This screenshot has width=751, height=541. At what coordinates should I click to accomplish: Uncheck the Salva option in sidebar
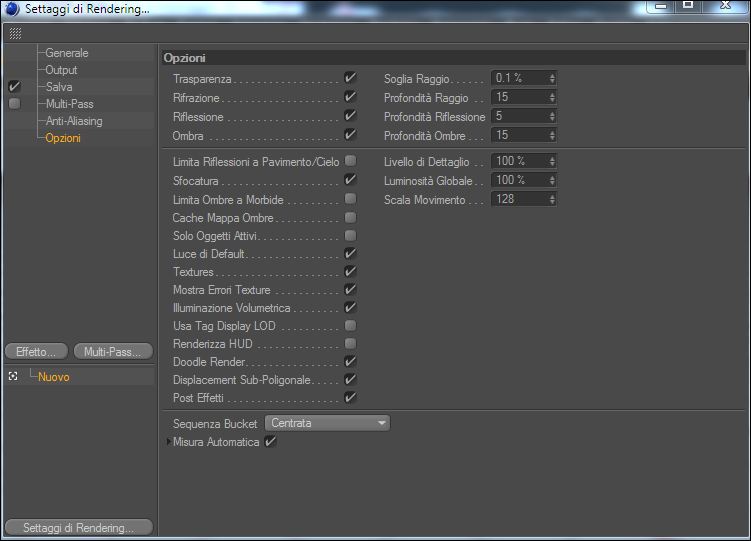[14, 86]
